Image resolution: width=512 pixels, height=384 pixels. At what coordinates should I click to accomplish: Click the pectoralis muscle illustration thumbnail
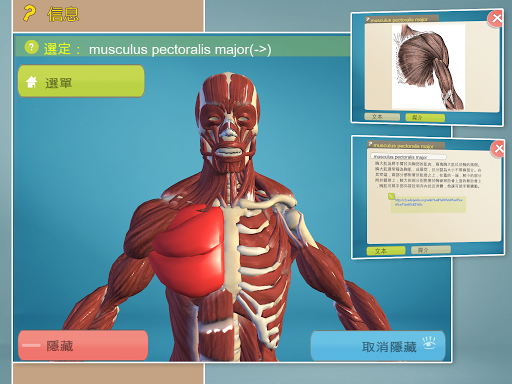pyautogui.click(x=428, y=67)
